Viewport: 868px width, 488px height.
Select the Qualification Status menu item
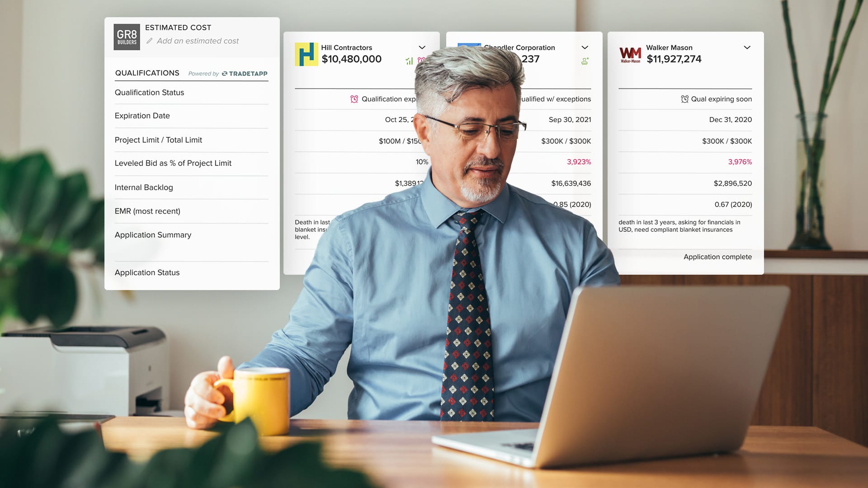click(150, 92)
